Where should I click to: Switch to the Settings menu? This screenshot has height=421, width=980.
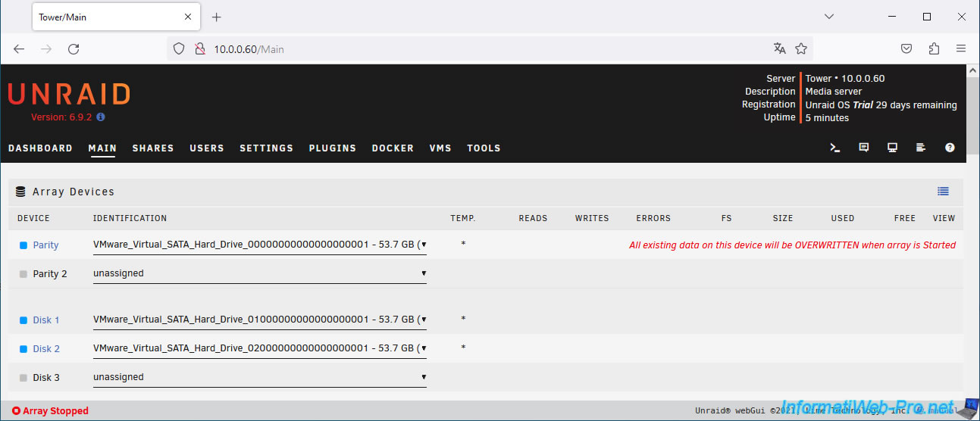[x=266, y=148]
